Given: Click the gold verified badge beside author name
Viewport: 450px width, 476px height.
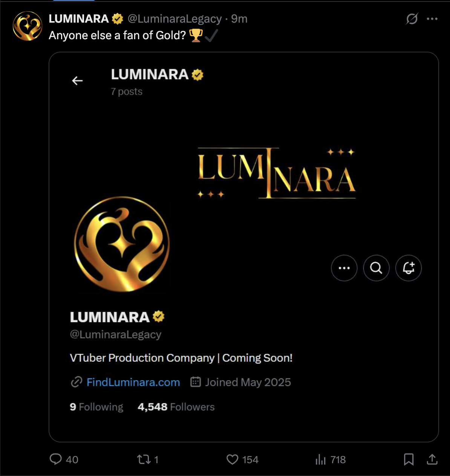Looking at the screenshot, I should tap(118, 18).
